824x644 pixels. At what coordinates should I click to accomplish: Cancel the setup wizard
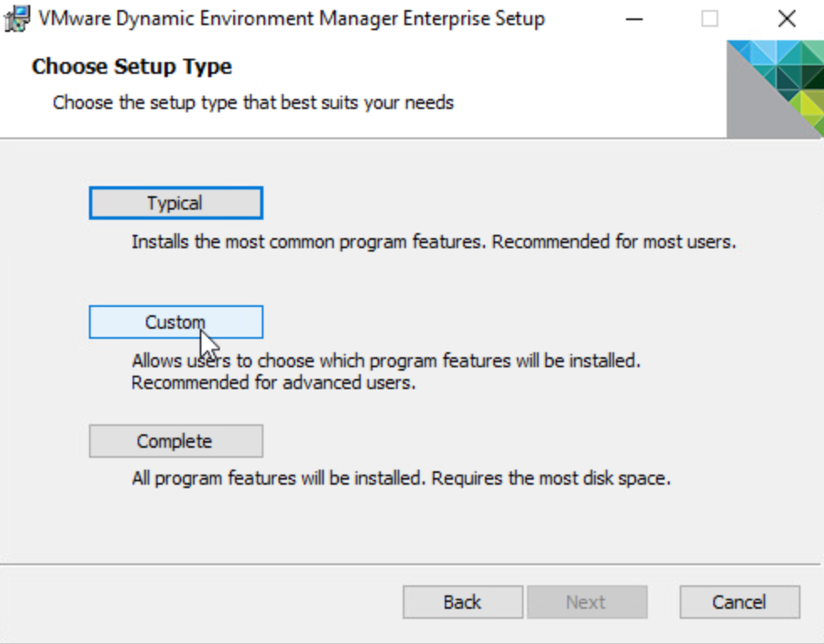739,602
